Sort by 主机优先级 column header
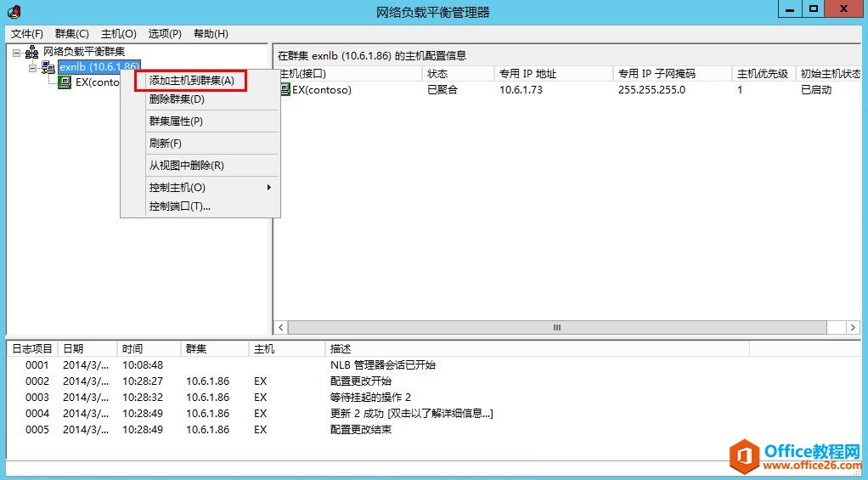The height and width of the screenshot is (480, 868). pyautogui.click(x=764, y=74)
